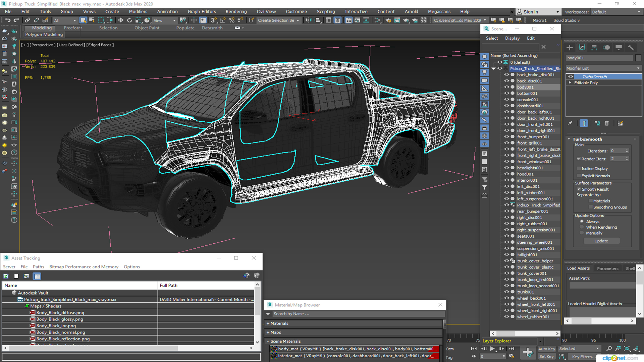
Task: Toggle the Percent Snap tool
Action: (231, 20)
